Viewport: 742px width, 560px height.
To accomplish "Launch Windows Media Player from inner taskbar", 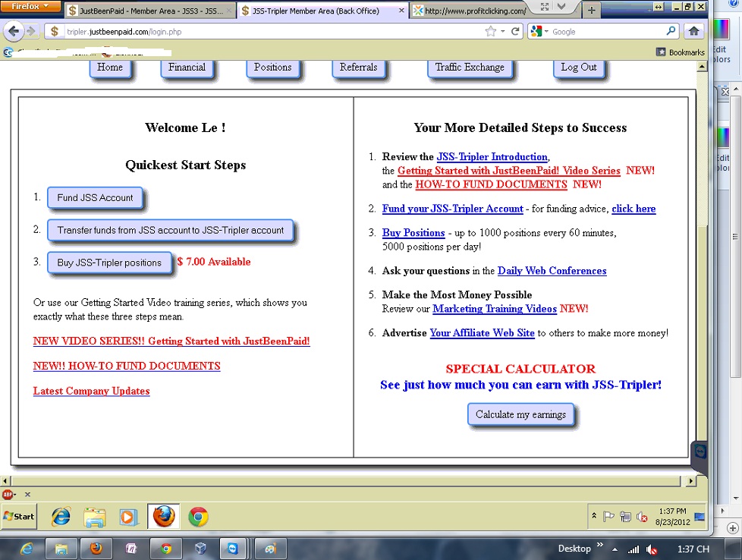I will pyautogui.click(x=127, y=517).
